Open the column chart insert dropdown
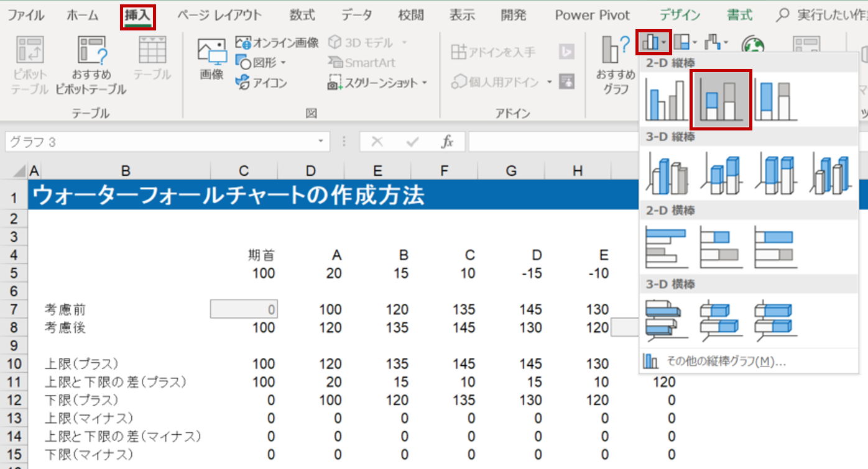 [x=653, y=43]
